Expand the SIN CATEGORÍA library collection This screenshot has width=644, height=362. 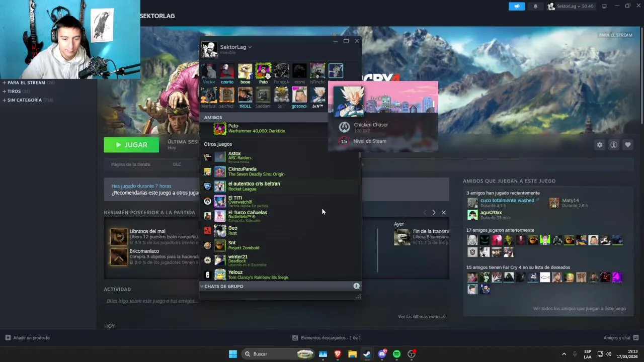pyautogui.click(x=28, y=100)
